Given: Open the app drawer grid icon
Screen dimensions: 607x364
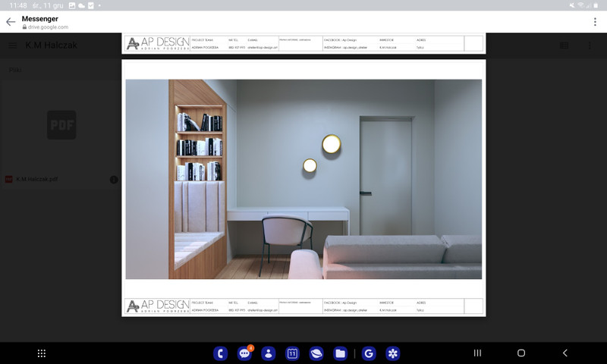Looking at the screenshot, I should pyautogui.click(x=42, y=353).
